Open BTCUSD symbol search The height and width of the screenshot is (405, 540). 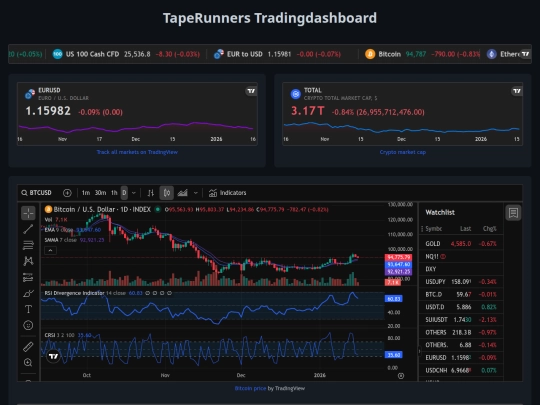[x=37, y=193]
